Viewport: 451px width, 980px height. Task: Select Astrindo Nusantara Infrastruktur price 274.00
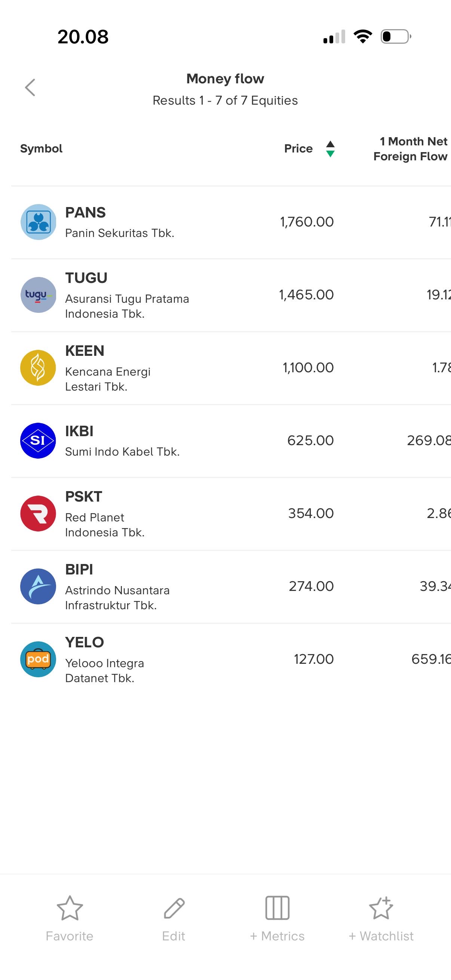click(311, 586)
